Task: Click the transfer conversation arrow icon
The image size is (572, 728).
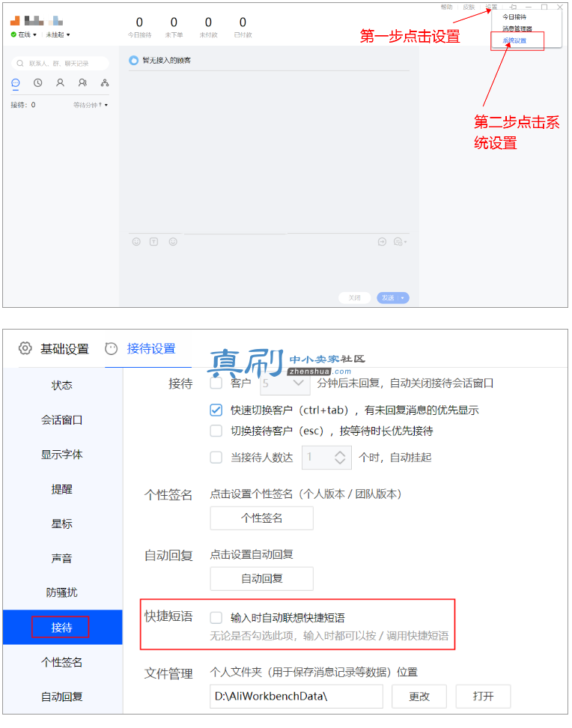Action: [382, 242]
